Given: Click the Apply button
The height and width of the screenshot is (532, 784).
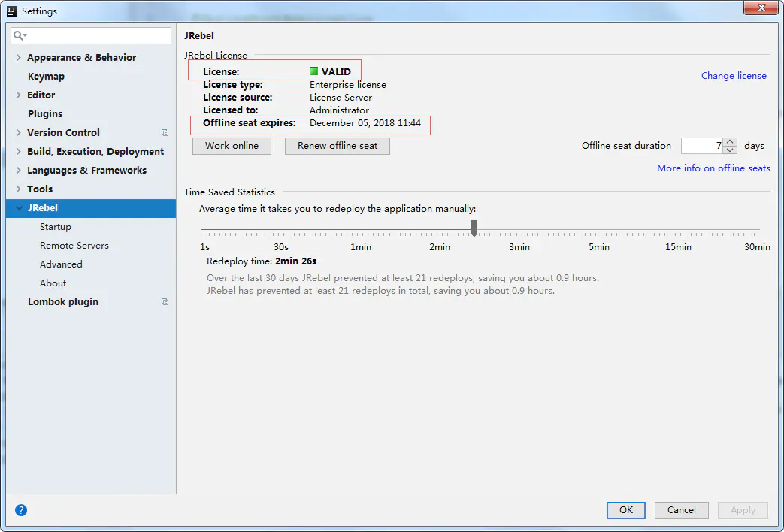Looking at the screenshot, I should pos(743,510).
